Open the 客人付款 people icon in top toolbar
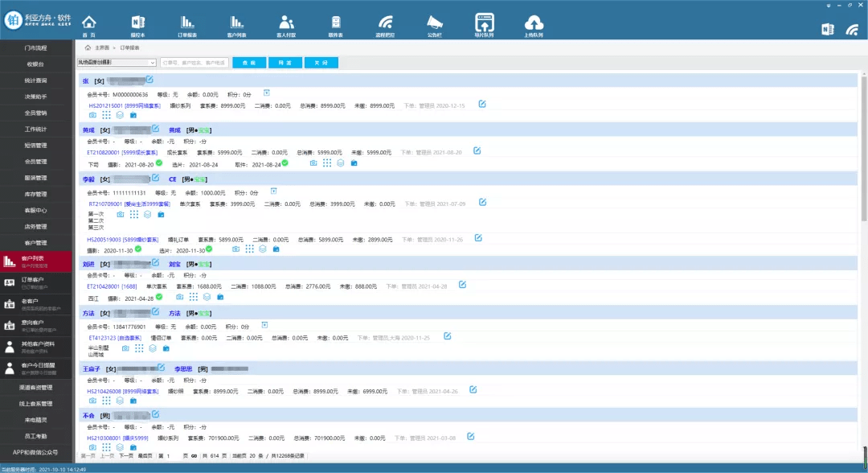Screen dimensions: 868x473 (x=286, y=26)
